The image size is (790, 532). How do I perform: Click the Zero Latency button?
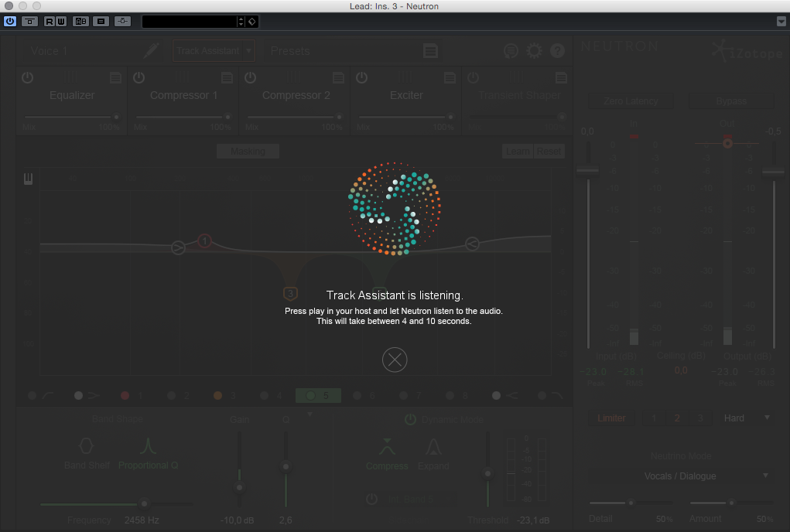(x=631, y=101)
